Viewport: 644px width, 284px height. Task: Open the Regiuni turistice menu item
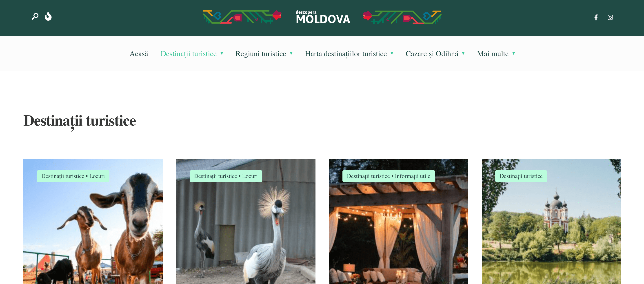(x=261, y=54)
